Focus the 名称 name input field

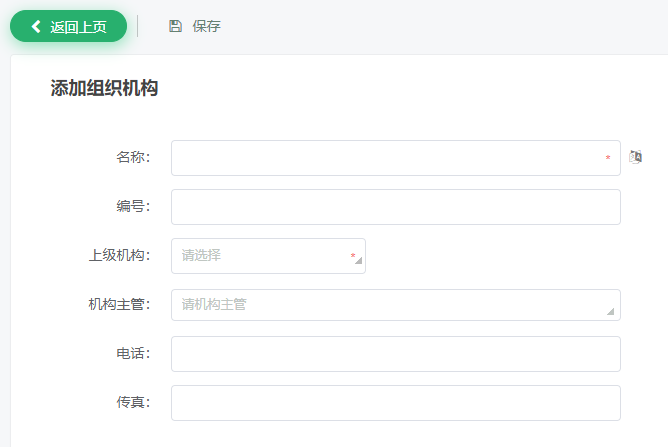[x=388, y=158]
